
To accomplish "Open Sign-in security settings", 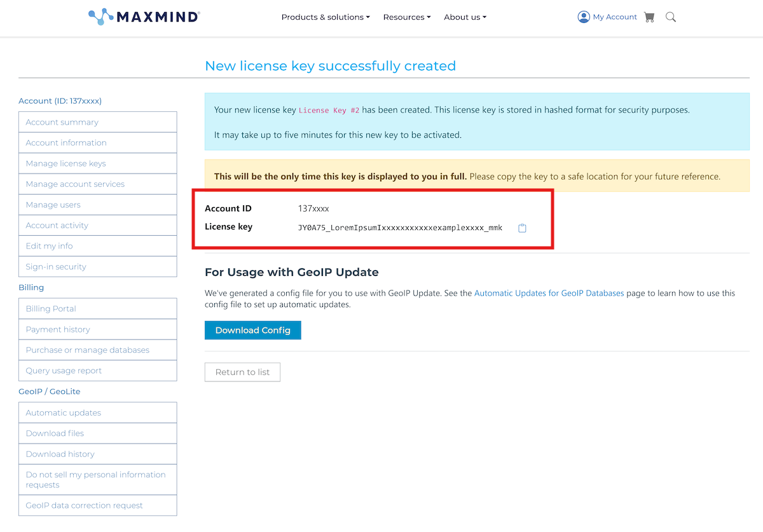I will [x=98, y=266].
